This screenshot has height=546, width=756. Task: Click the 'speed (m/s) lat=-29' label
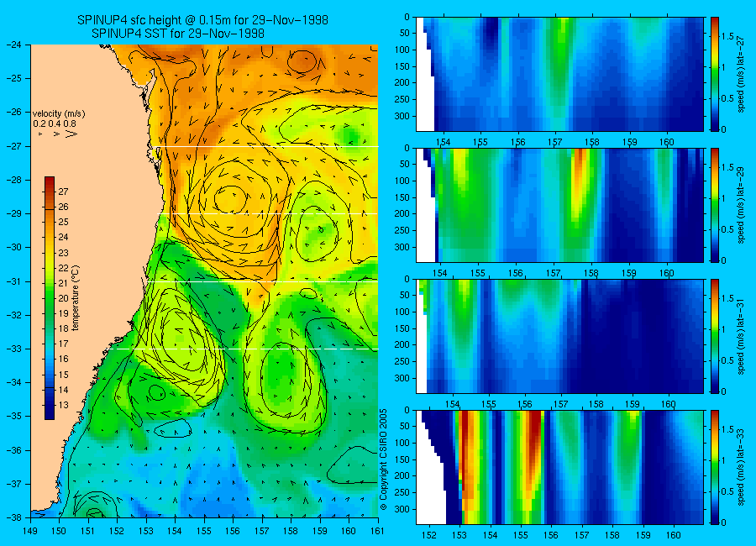point(741,206)
